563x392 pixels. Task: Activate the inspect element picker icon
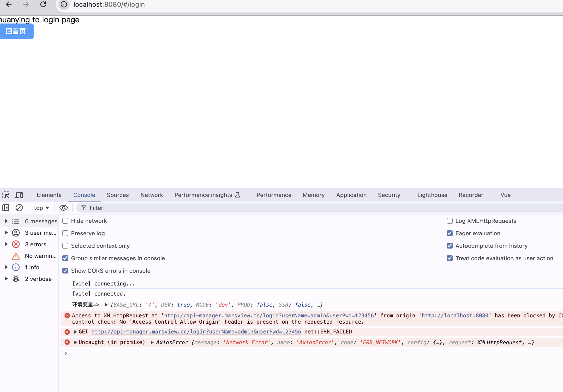pos(6,195)
